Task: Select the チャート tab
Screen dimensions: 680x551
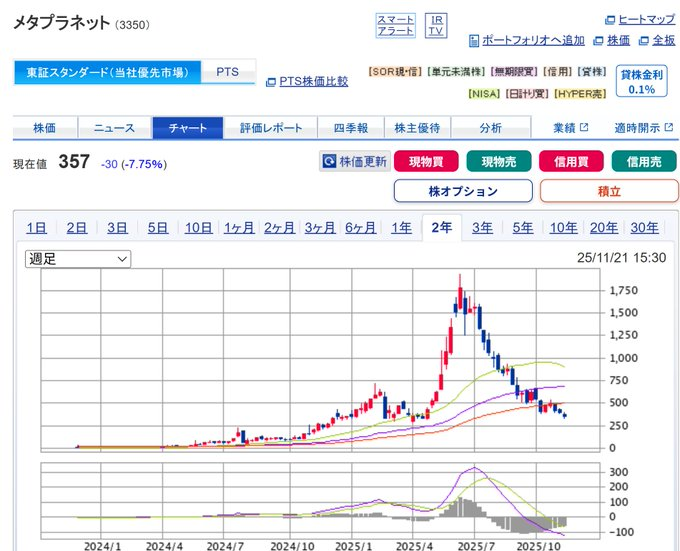Action: [188, 128]
